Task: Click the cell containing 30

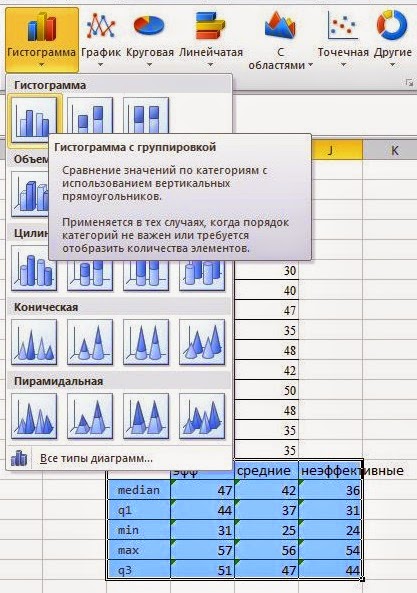Action: pos(267,270)
